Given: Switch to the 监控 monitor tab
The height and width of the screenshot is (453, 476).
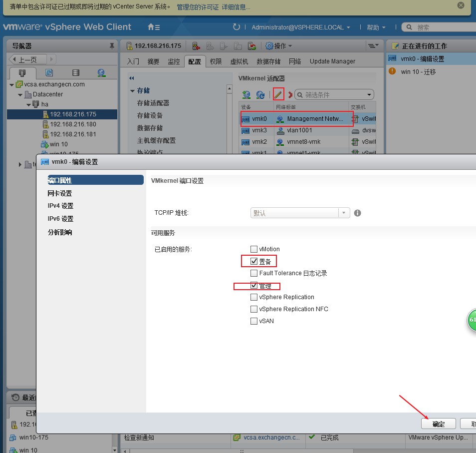Looking at the screenshot, I should (174, 61).
